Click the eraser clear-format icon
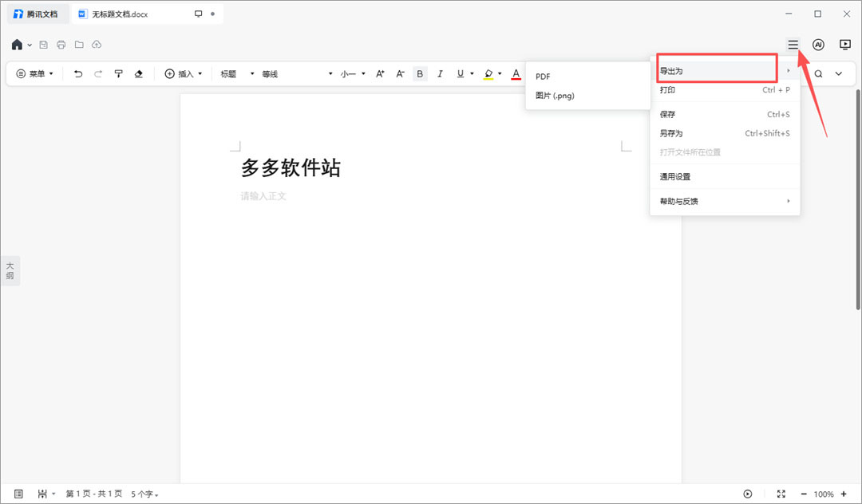Image resolution: width=862 pixels, height=504 pixels. click(x=139, y=73)
